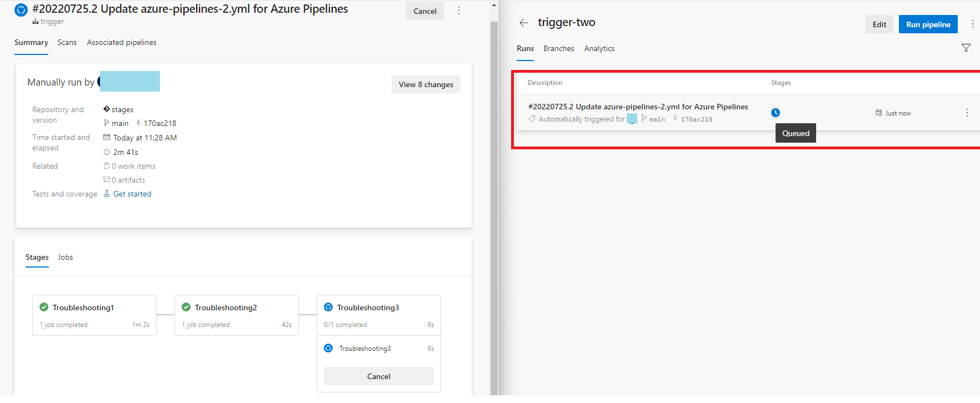Image resolution: width=980 pixels, height=403 pixels.
Task: Open the Runs tab of trigger-two
Action: (x=525, y=49)
